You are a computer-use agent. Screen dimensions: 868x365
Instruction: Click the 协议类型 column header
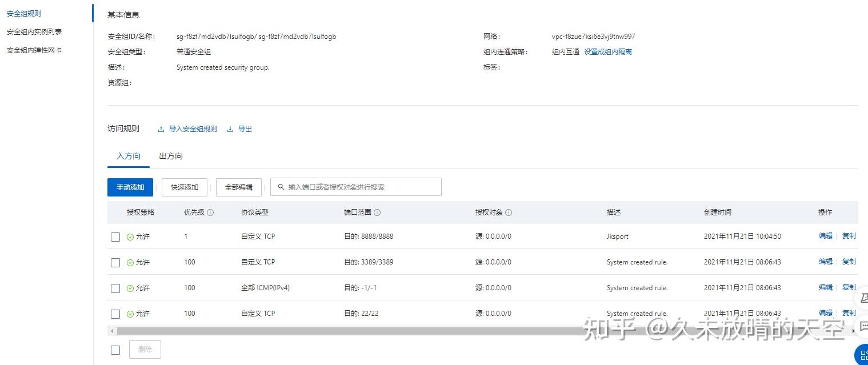pyautogui.click(x=255, y=212)
